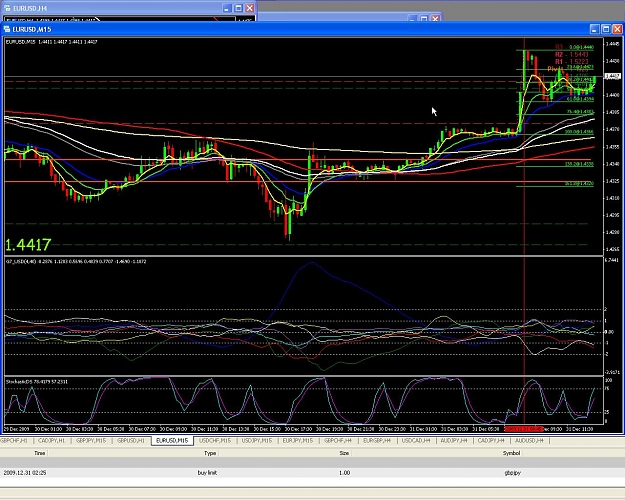625x500 pixels.
Task: Close the untitled background chart window
Action: pos(436,18)
